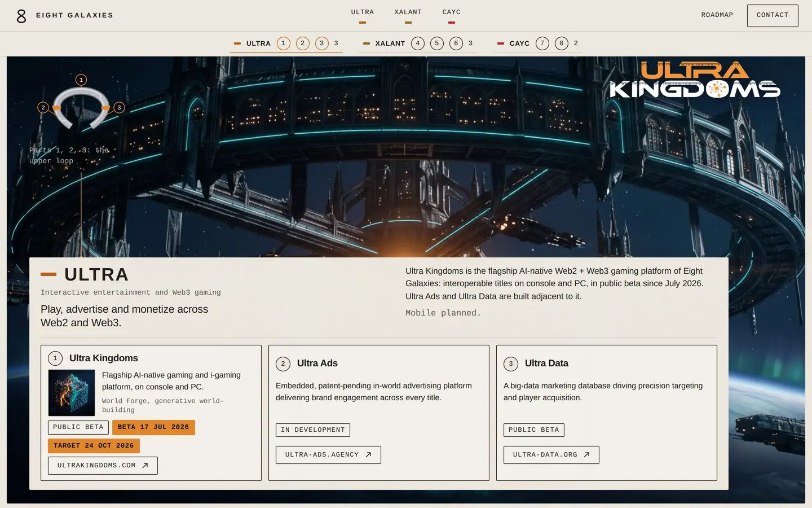Visit ULTRAKINGDOMS.COM external link

point(103,466)
